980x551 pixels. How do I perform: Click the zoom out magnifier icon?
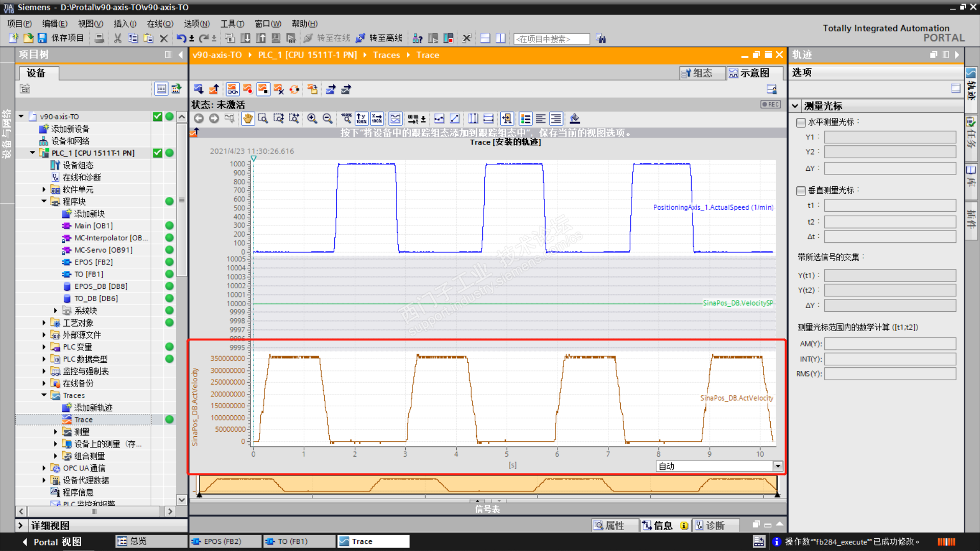coord(328,119)
